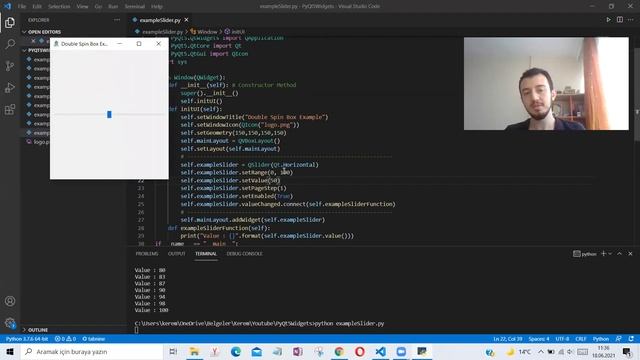Screen dimensions: 640x360
Task: Open Source Control view in activity bar
Action: (x=10, y=66)
